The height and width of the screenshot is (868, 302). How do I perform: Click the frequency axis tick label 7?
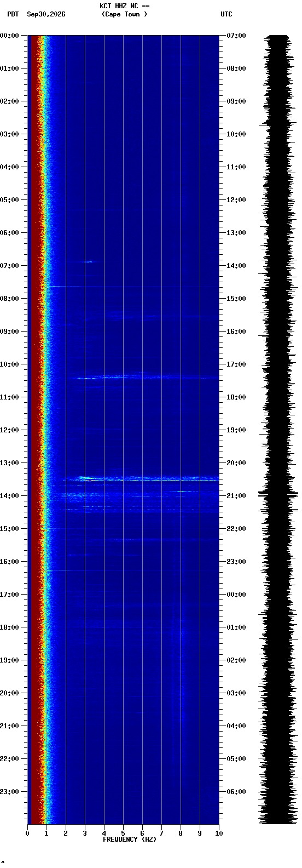161,833
